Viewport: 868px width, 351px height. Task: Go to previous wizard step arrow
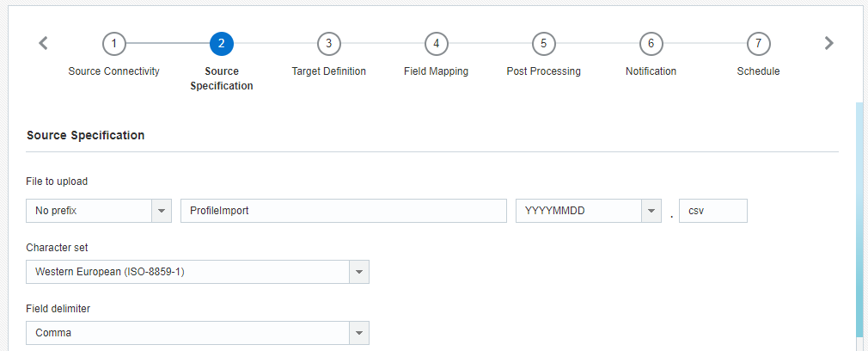43,43
